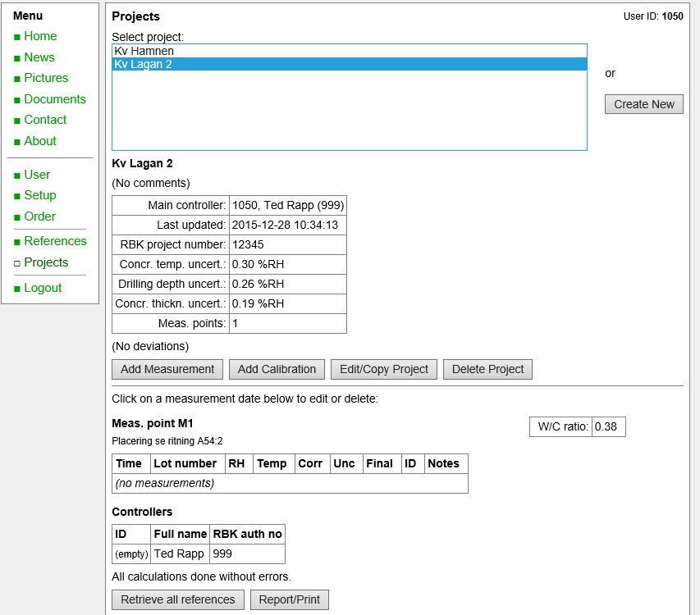This screenshot has width=700, height=615.
Task: Open the About page
Action: [40, 141]
